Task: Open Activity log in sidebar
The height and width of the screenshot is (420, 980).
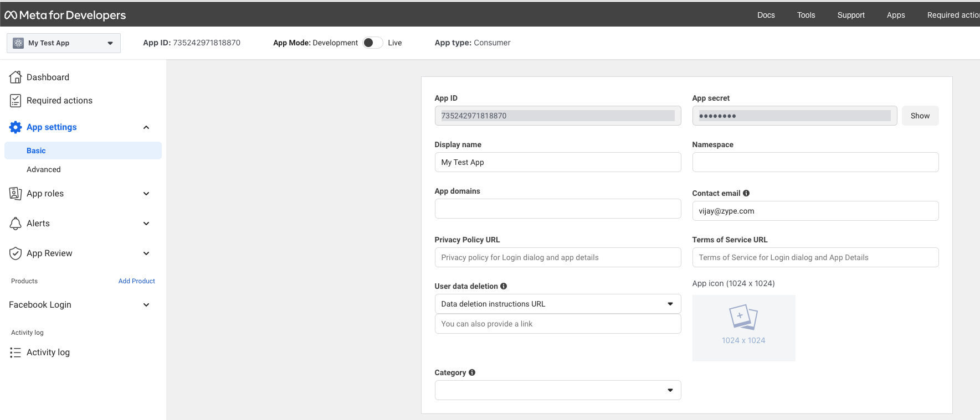Action: tap(48, 352)
